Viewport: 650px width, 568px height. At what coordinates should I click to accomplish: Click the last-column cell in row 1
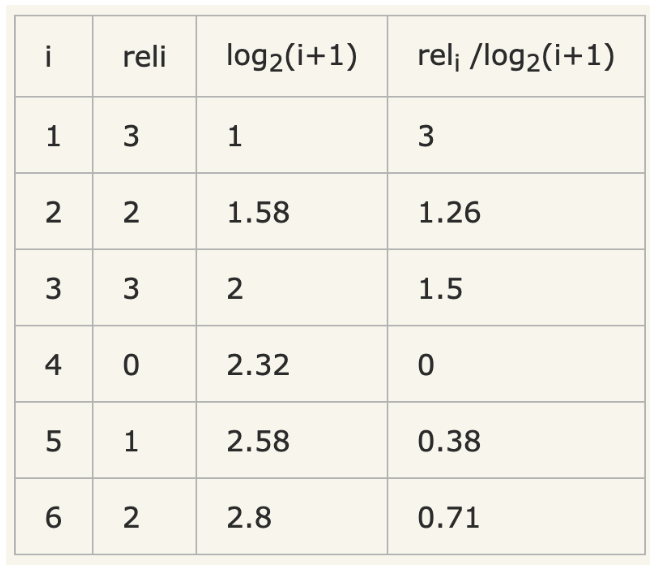426,136
